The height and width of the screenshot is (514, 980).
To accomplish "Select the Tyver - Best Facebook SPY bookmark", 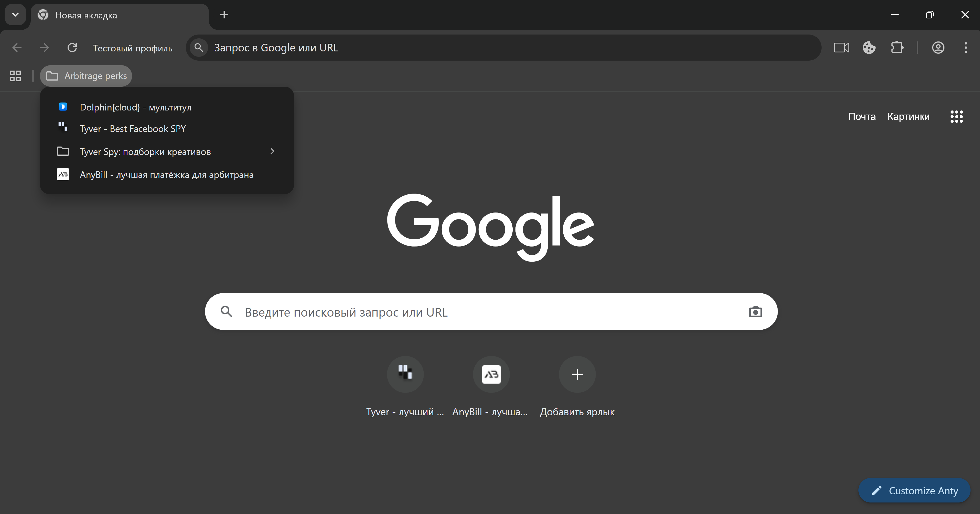I will (x=132, y=129).
